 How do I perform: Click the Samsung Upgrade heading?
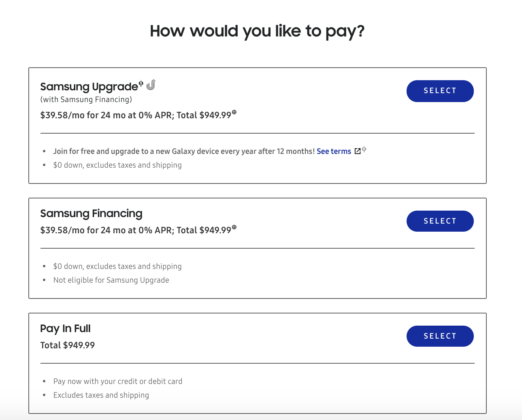pos(89,87)
